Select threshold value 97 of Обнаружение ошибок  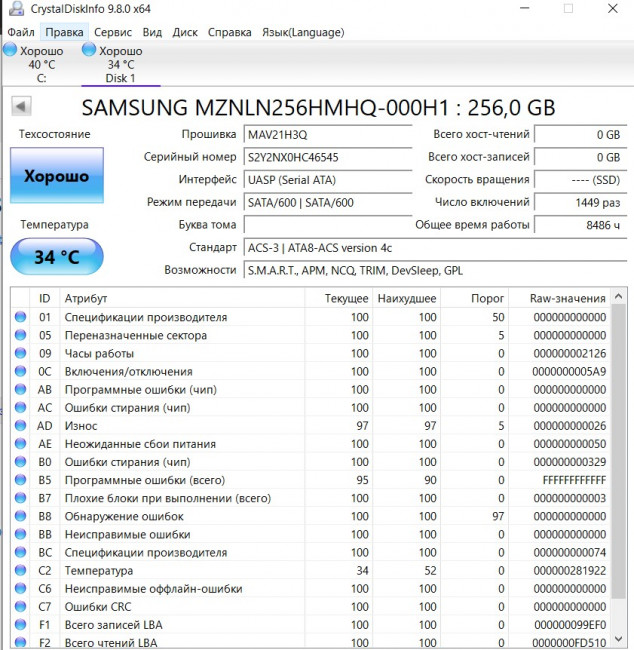[498, 517]
